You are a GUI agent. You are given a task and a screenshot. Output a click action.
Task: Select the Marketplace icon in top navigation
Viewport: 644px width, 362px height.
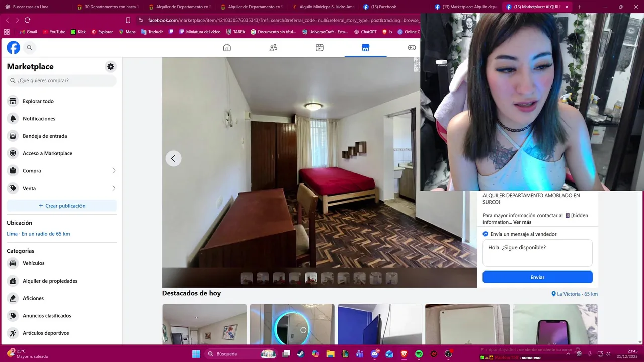click(x=365, y=48)
